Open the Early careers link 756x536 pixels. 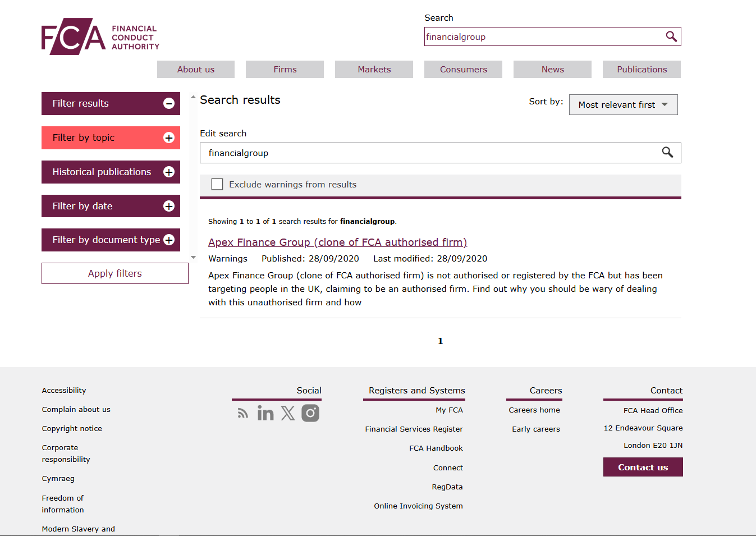point(536,429)
